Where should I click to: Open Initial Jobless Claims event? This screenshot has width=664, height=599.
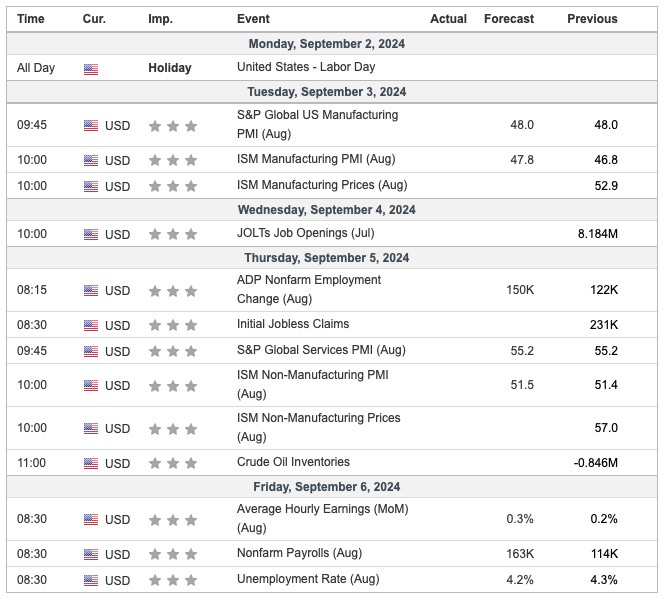(293, 324)
